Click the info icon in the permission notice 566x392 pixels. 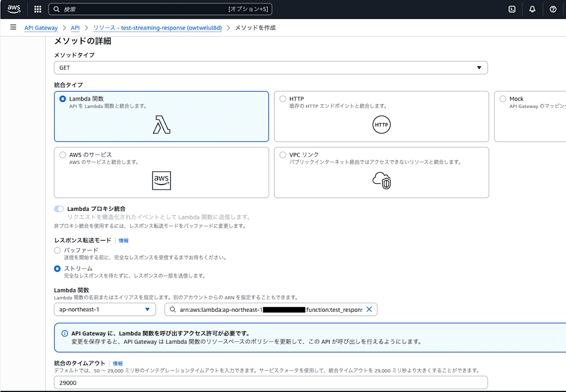pos(65,334)
